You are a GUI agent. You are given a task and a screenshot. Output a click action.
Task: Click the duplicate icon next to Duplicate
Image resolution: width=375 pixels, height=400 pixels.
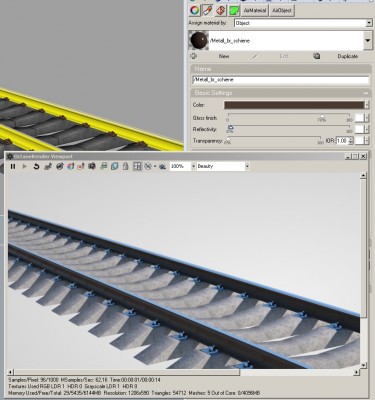317,56
